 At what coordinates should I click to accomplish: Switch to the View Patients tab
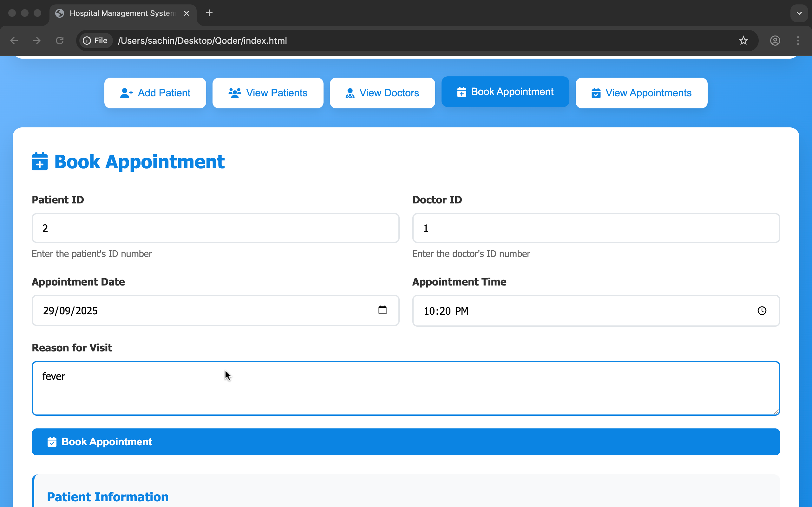(268, 93)
